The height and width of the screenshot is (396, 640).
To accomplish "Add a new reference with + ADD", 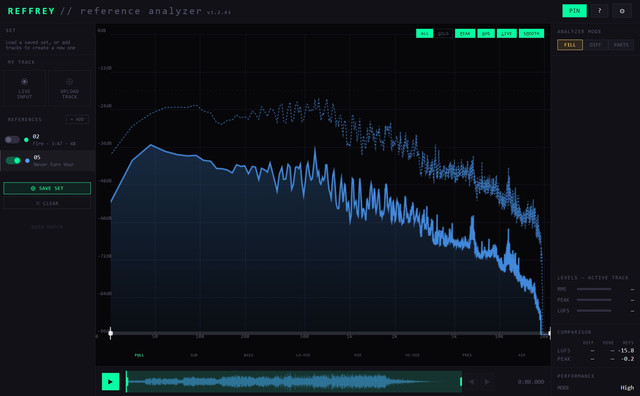I will (77, 119).
